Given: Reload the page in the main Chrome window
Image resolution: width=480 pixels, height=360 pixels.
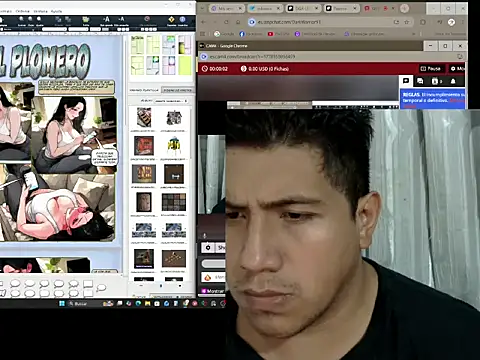Looking at the screenshot, I should (226, 22).
